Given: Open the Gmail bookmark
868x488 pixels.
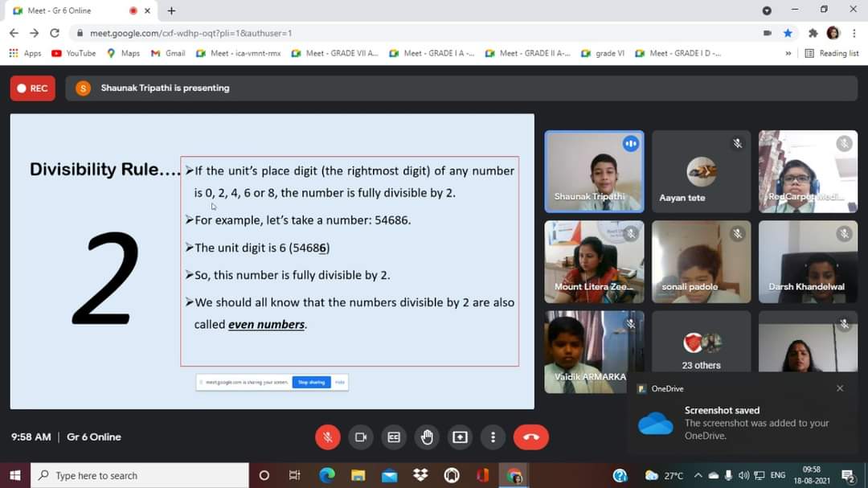Looking at the screenshot, I should point(168,53).
